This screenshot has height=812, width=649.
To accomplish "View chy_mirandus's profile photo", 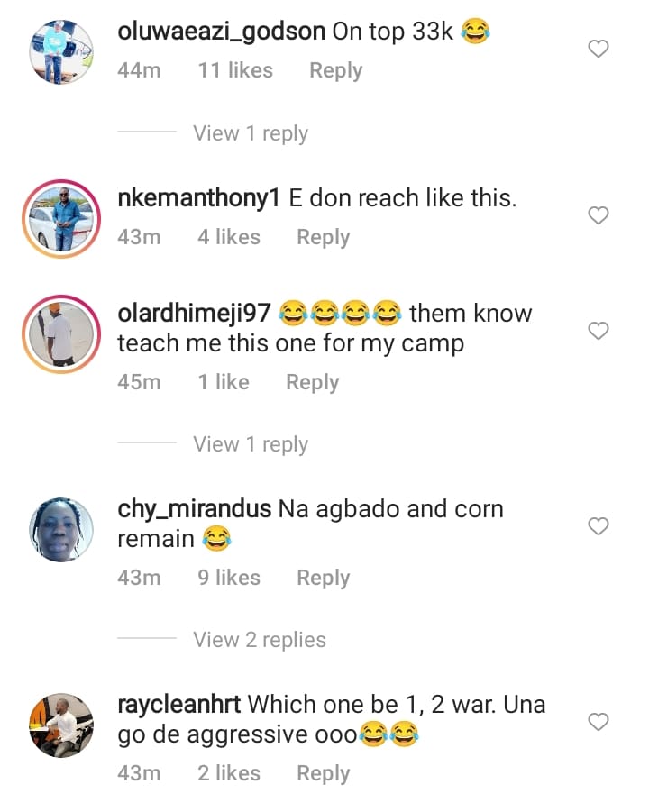I will [x=61, y=529].
